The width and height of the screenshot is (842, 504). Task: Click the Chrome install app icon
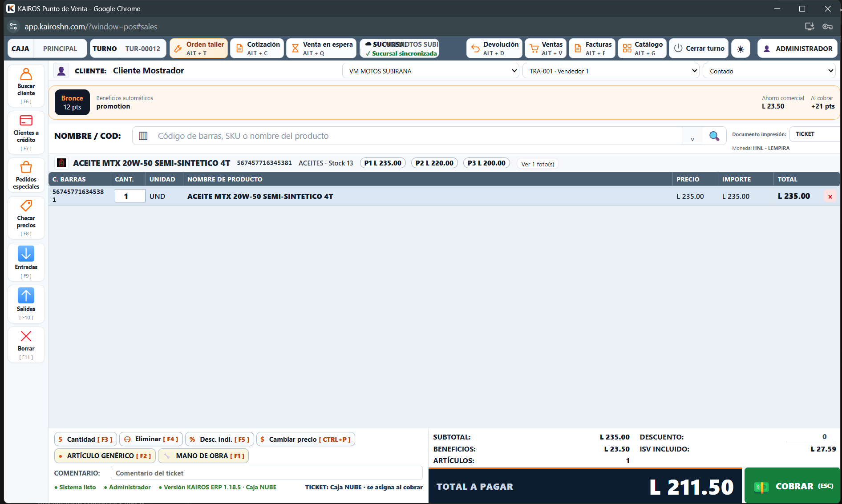tap(810, 27)
